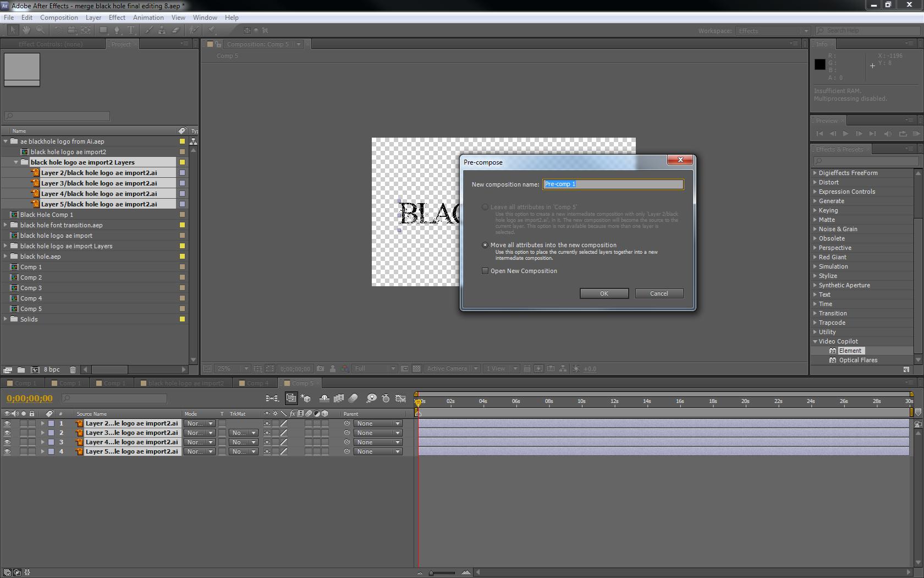
Task: Click the timeline zoom slider
Action: 442,572
